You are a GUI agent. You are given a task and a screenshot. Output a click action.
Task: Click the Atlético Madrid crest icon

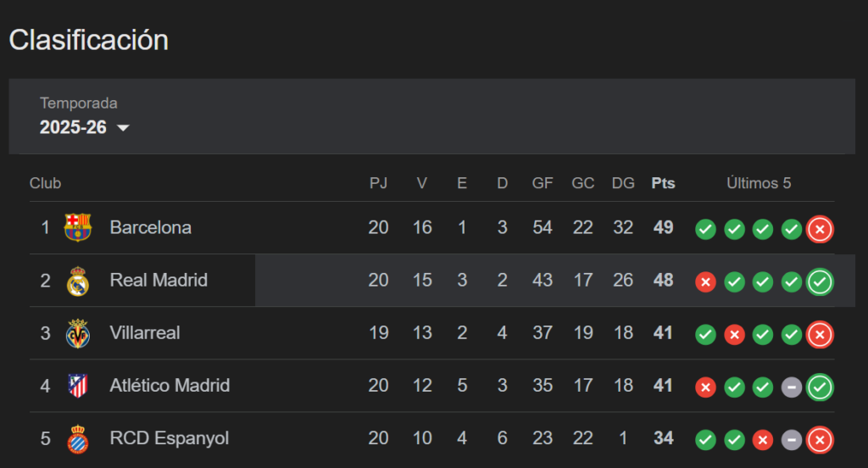click(x=77, y=386)
